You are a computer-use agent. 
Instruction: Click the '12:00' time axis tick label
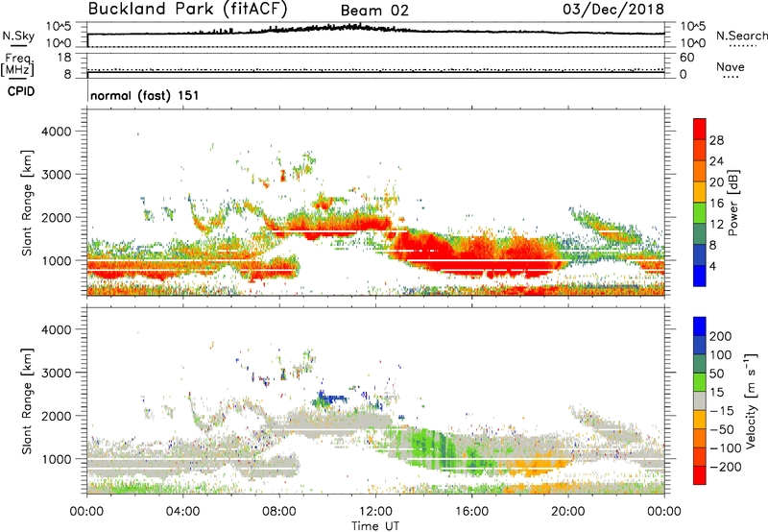(x=375, y=512)
